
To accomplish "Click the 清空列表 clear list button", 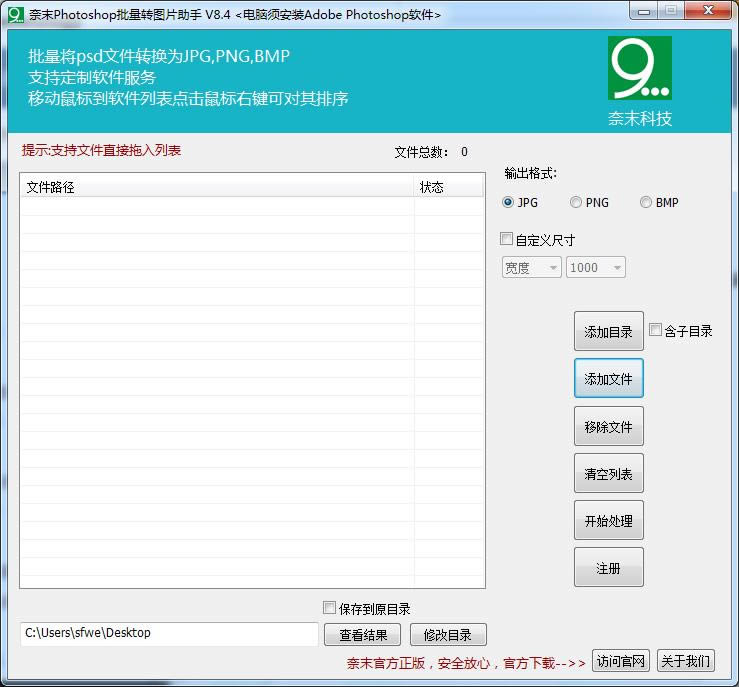I will point(608,473).
